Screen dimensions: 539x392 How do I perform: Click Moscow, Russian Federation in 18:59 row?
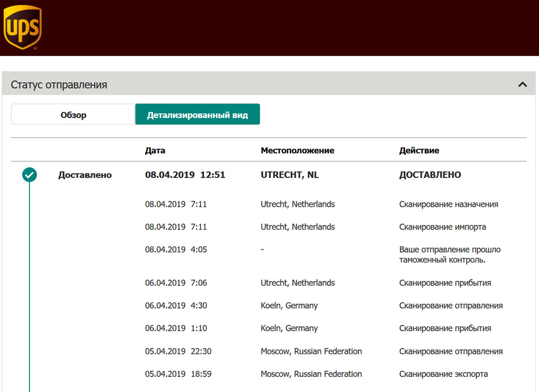tap(311, 374)
